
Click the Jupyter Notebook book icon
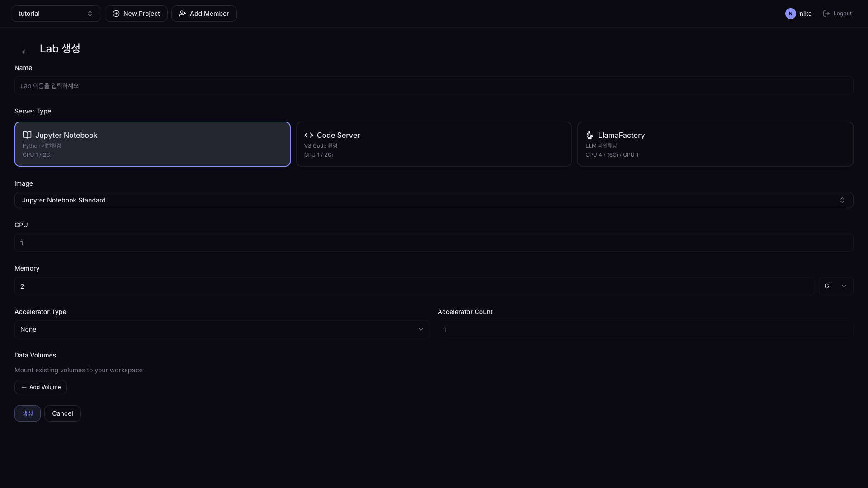click(27, 135)
